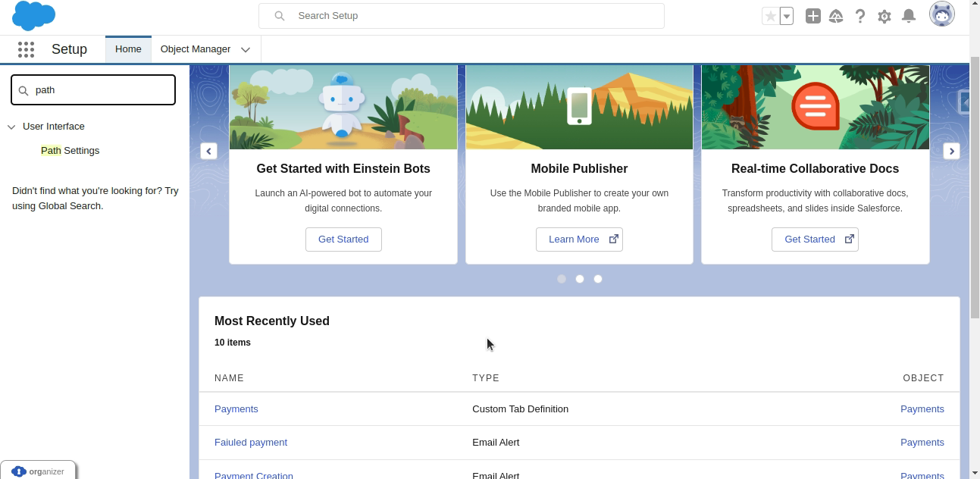Open the Faiuled payment email alert link
Viewport: 980px width, 479px height.
[x=251, y=443]
